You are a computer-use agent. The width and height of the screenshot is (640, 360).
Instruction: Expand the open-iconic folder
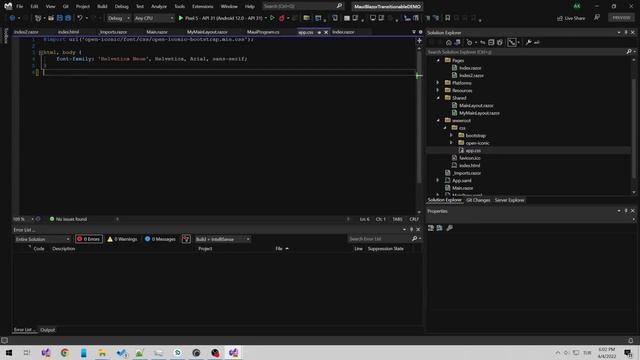(x=451, y=143)
